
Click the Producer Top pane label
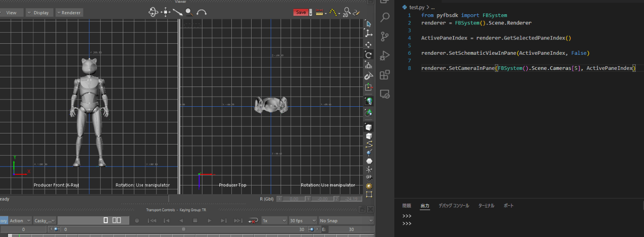(x=233, y=185)
